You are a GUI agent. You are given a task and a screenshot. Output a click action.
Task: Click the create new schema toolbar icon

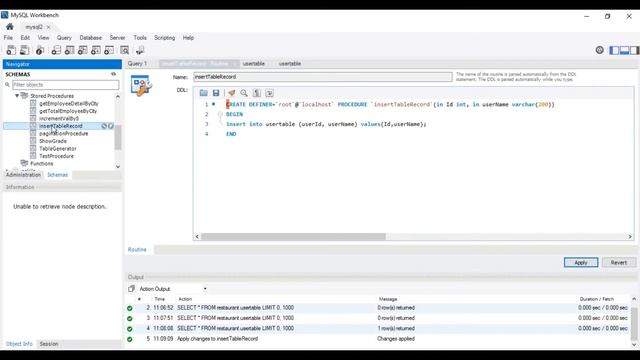point(56,50)
